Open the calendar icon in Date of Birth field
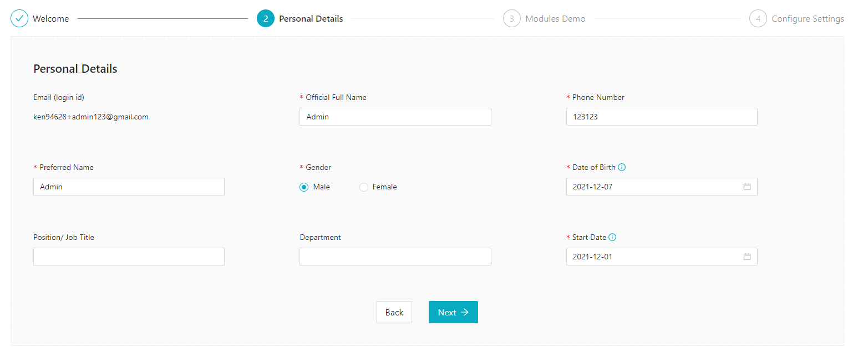Viewport: 868px width, 356px height. coord(748,187)
